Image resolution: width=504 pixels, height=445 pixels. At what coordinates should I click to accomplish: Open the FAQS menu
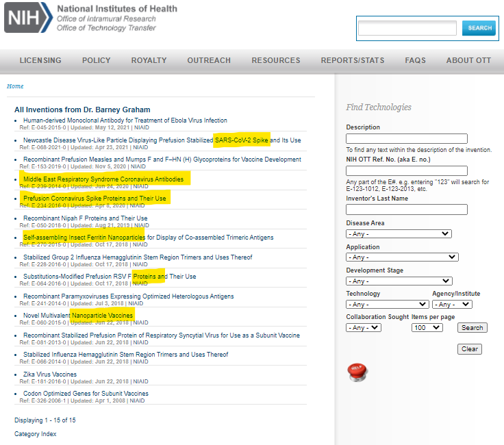[x=415, y=60]
